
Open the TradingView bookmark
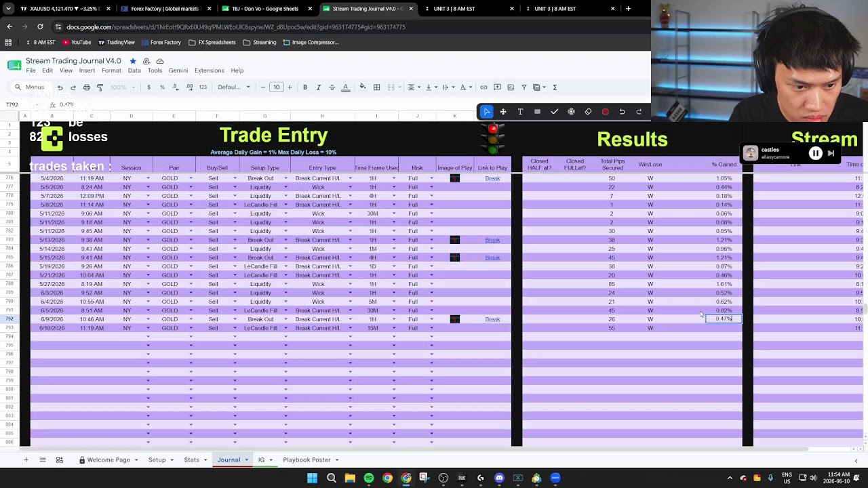[116, 42]
